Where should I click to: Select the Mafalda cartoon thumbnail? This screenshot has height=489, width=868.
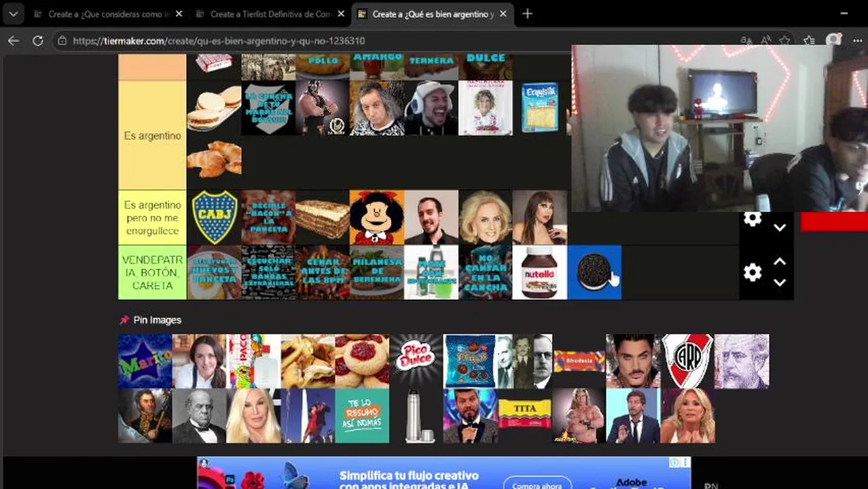377,217
